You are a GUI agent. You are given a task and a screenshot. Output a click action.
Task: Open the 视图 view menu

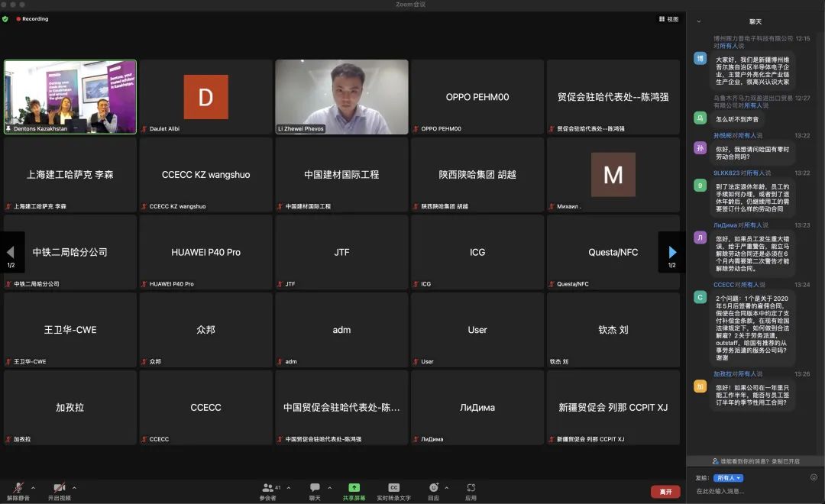click(x=668, y=19)
